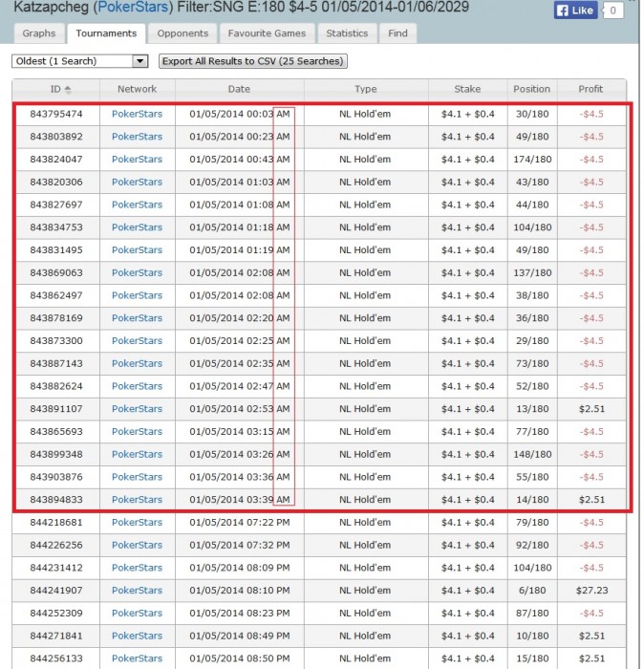Open PokerStars link for tournament 843882624
644x669 pixels.
(138, 386)
